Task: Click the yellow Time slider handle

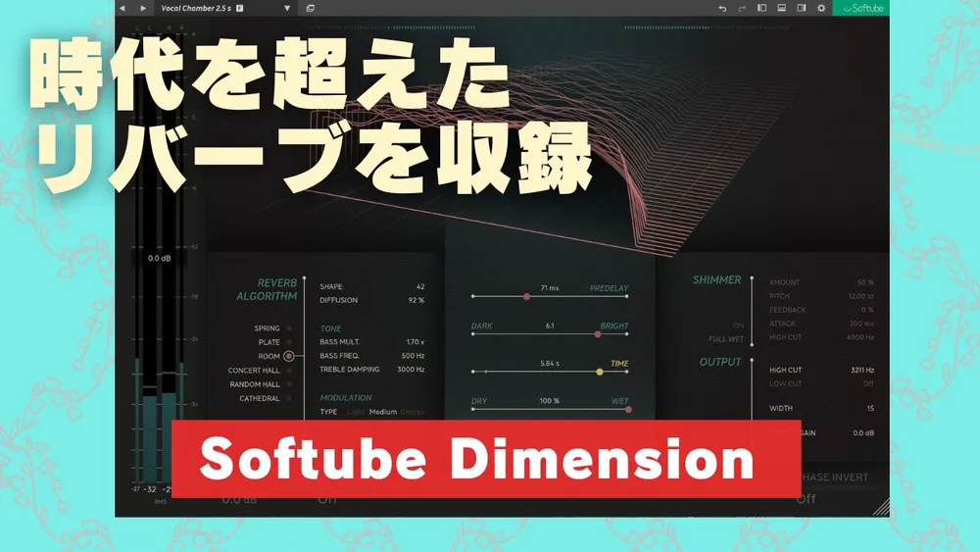Action: pyautogui.click(x=600, y=372)
